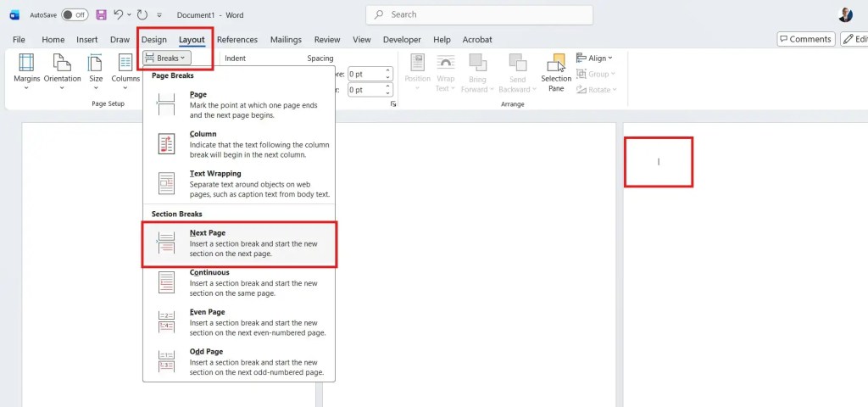Open the Developer tab
868x407 pixels.
click(x=402, y=39)
